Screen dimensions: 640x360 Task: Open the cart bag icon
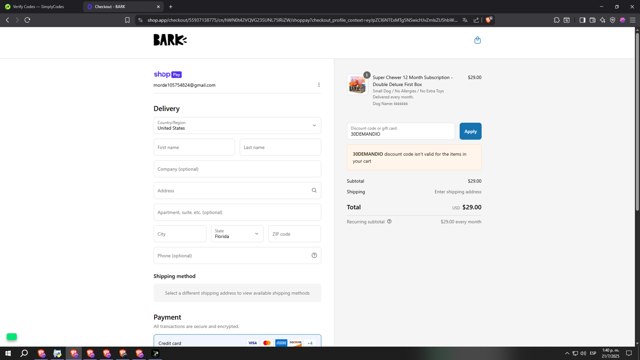click(477, 40)
